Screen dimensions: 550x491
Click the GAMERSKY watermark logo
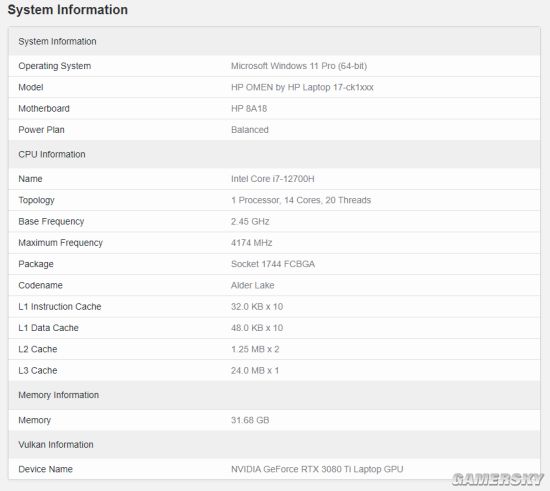tap(497, 479)
